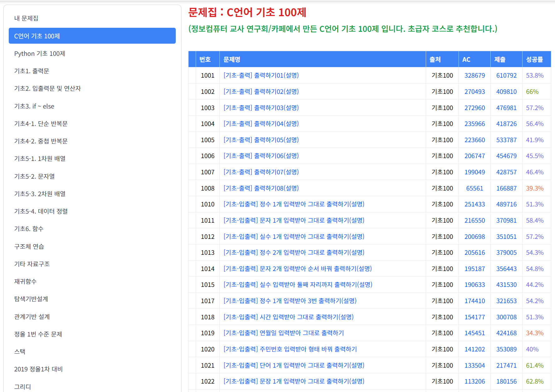The image size is (555, 392).
Task: Go to '기초3. if ~ else' category
Action: point(34,106)
